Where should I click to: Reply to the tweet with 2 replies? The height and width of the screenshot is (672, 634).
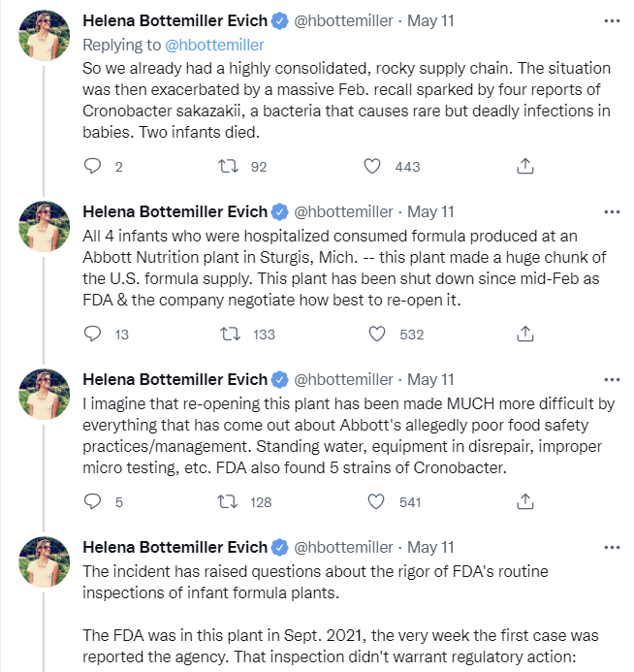click(93, 166)
